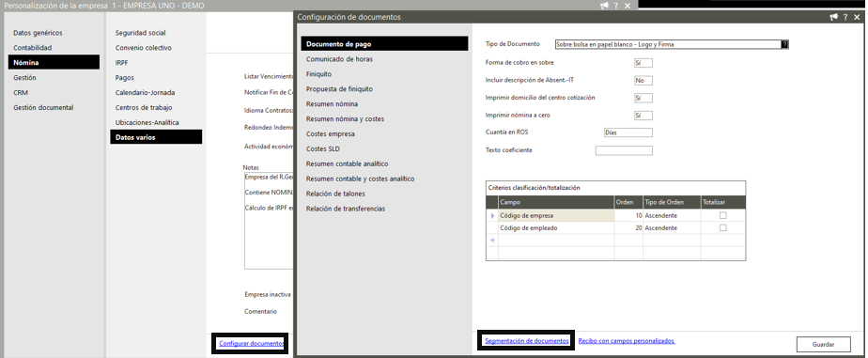Image resolution: width=868 pixels, height=358 pixels.
Task: Click the Notas text box in company window
Action: click(268, 220)
